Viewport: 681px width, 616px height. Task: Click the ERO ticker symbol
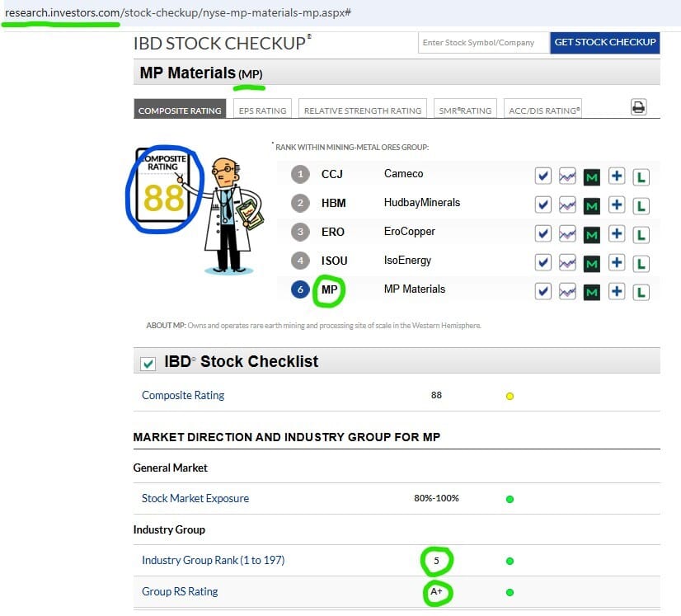coord(333,232)
